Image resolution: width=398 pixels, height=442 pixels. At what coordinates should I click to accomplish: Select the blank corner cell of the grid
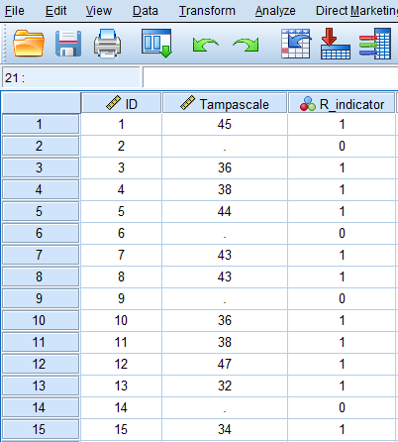coord(41,103)
